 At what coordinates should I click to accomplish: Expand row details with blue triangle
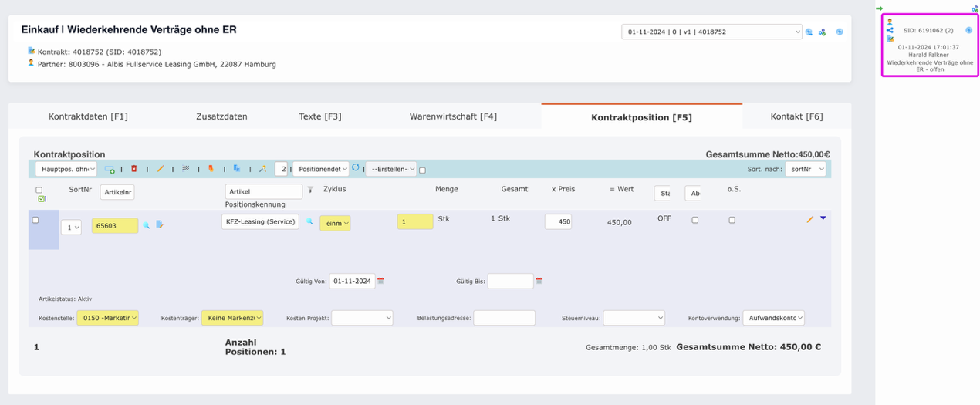(823, 218)
